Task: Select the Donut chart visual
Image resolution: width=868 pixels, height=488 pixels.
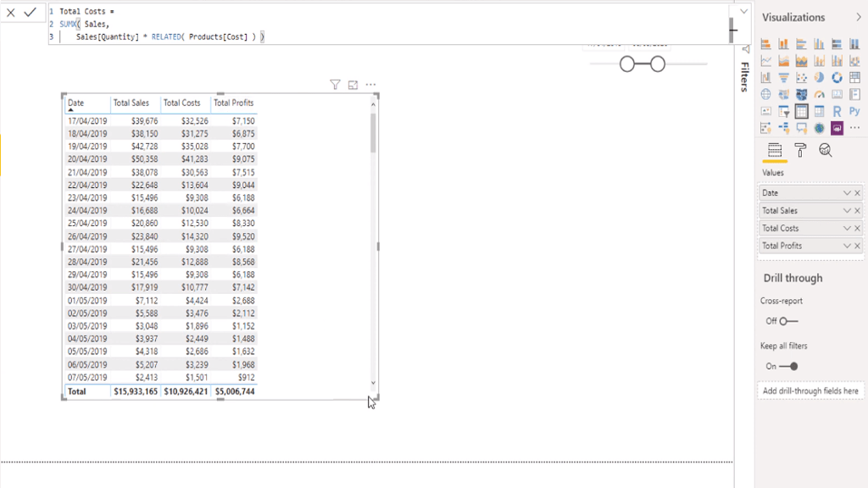Action: [x=837, y=78]
